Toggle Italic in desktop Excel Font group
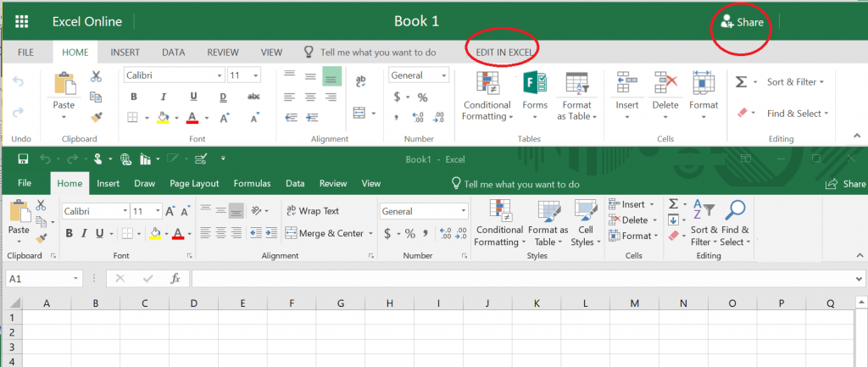868x367 pixels. (x=84, y=234)
